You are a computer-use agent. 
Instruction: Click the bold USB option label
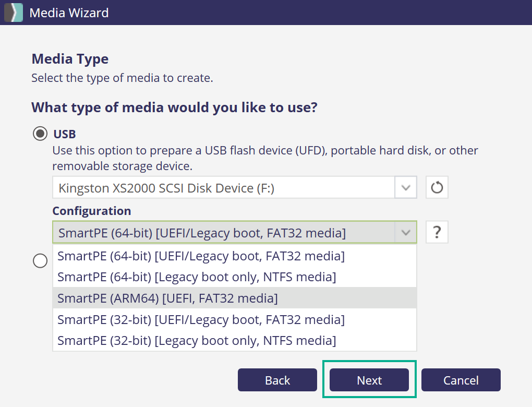(65, 134)
